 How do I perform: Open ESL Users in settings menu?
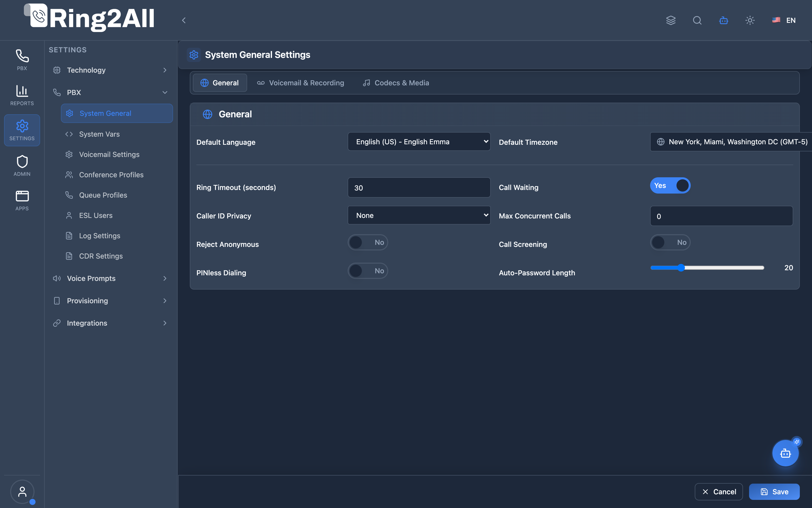pos(117,215)
